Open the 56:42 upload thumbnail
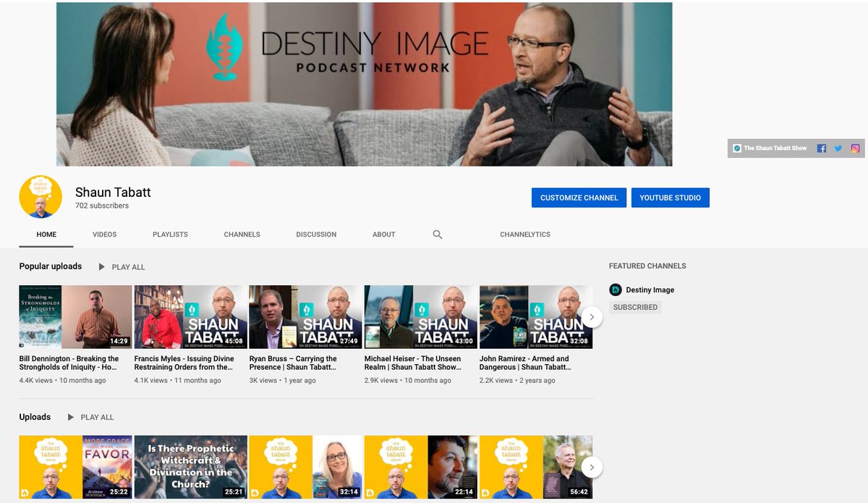This screenshot has height=503, width=868. pyautogui.click(x=535, y=468)
